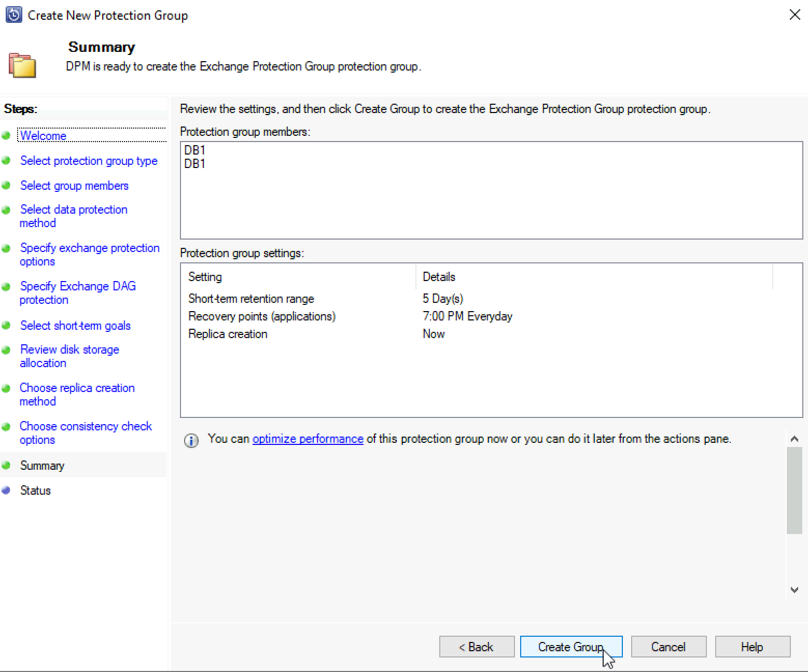The height and width of the screenshot is (672, 808).
Task: Click the Now value for replica creation
Action: (x=434, y=334)
